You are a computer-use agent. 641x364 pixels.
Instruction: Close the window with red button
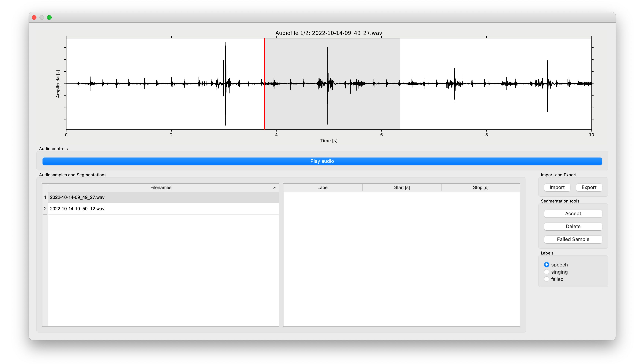click(x=34, y=17)
